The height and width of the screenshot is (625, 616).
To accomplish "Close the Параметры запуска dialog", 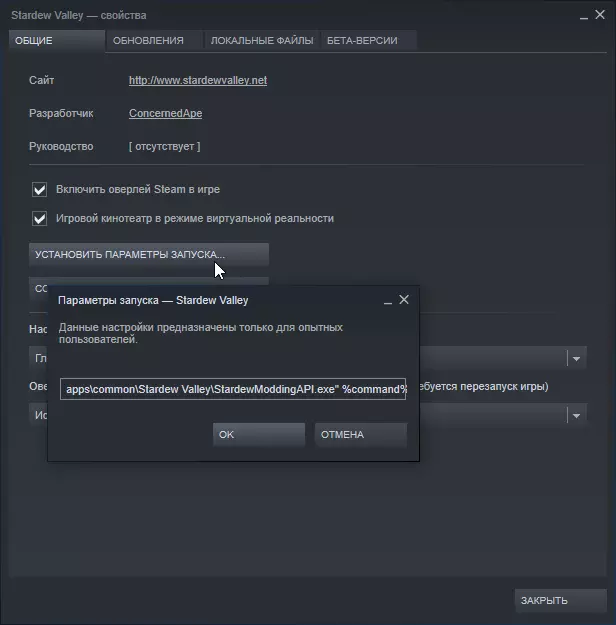I will [404, 299].
